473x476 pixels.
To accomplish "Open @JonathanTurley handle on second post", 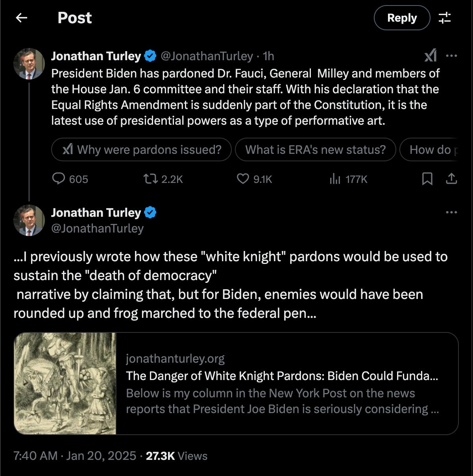I will pos(98,229).
